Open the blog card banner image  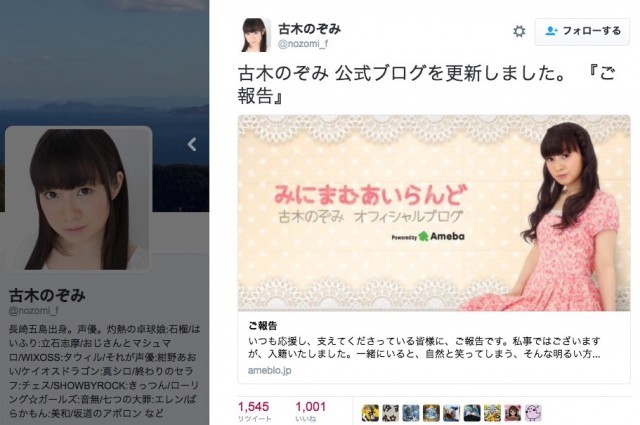point(434,213)
